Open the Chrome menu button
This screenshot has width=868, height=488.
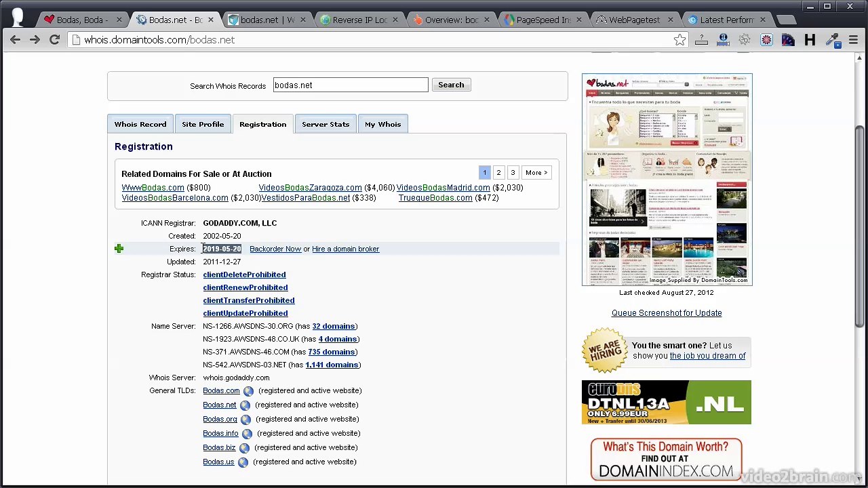click(x=852, y=40)
